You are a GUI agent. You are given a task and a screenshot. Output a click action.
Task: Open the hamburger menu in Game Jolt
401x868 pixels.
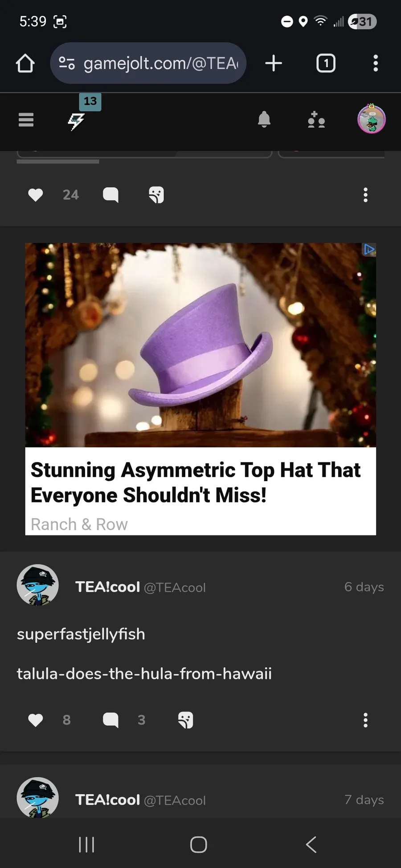[26, 120]
